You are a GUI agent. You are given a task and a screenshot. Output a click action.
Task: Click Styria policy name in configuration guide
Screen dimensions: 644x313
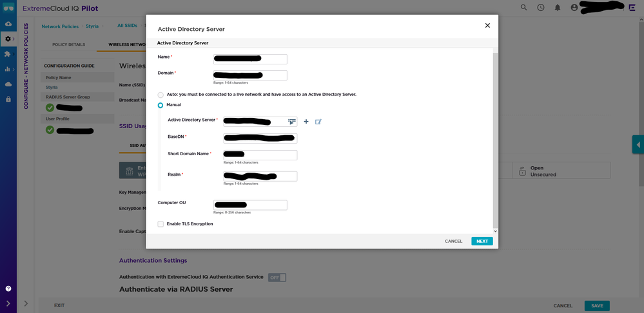tap(52, 88)
